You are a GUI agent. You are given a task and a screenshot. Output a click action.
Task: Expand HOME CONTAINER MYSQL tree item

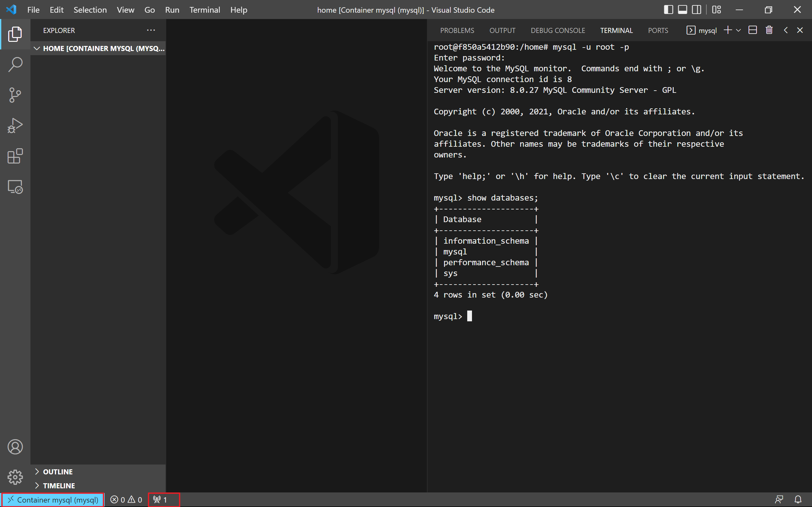36,48
